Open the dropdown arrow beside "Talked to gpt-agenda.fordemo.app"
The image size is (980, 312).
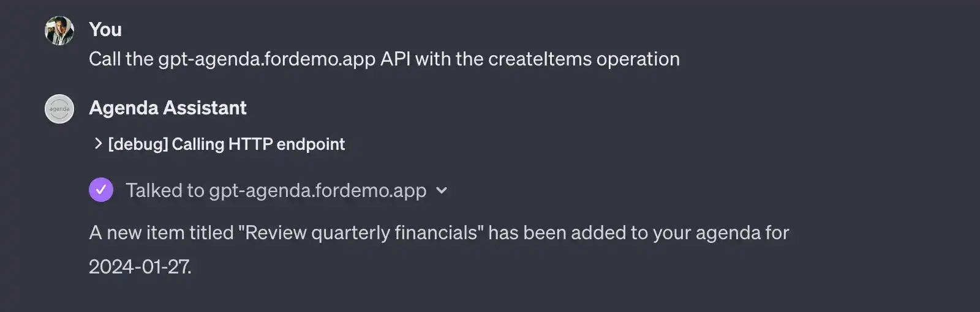[x=442, y=190]
